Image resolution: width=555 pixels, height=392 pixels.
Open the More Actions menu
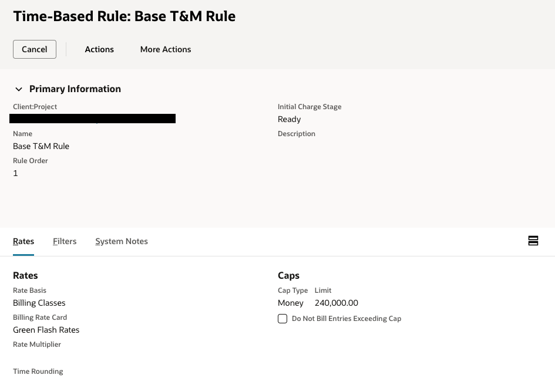coord(165,49)
